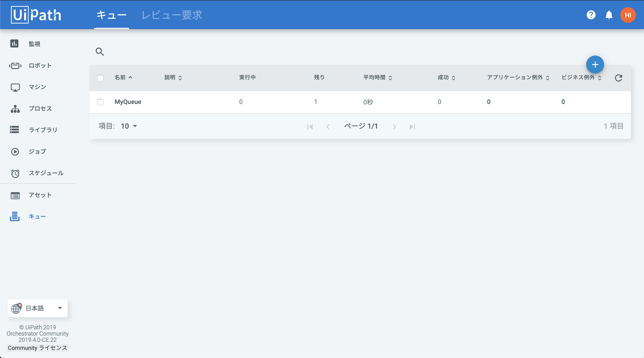This screenshot has height=358, width=644.
Task: Open プロセス in the sidebar
Action: (x=40, y=108)
